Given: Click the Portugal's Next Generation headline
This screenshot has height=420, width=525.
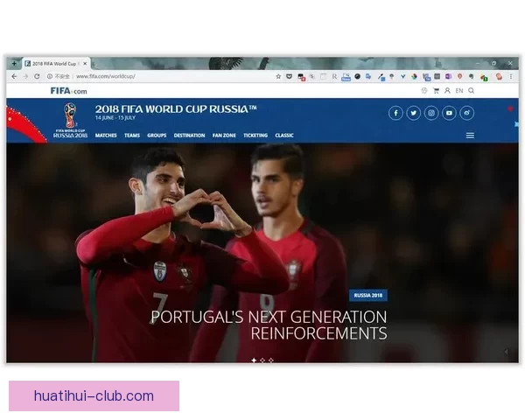Looking at the screenshot, I should tap(269, 325).
